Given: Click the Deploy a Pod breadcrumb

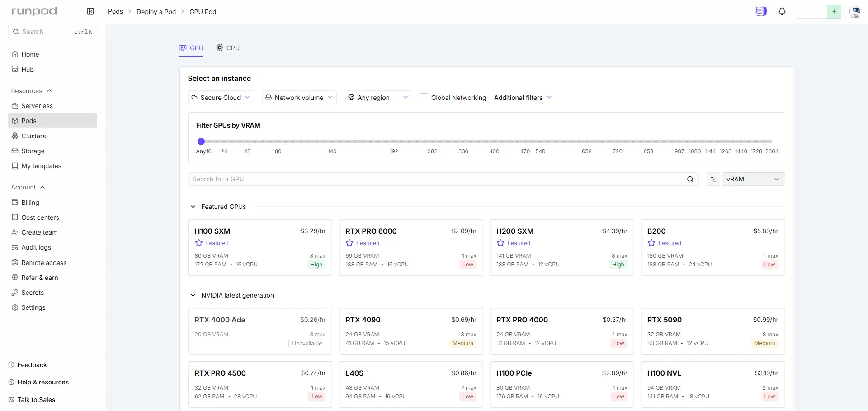Looking at the screenshot, I should [156, 12].
